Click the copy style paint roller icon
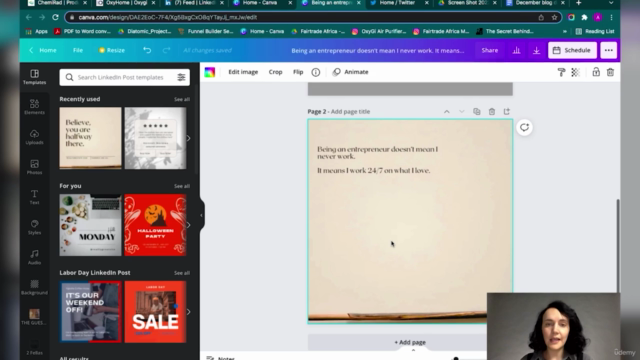This screenshot has width=640, height=360. pos(561,72)
